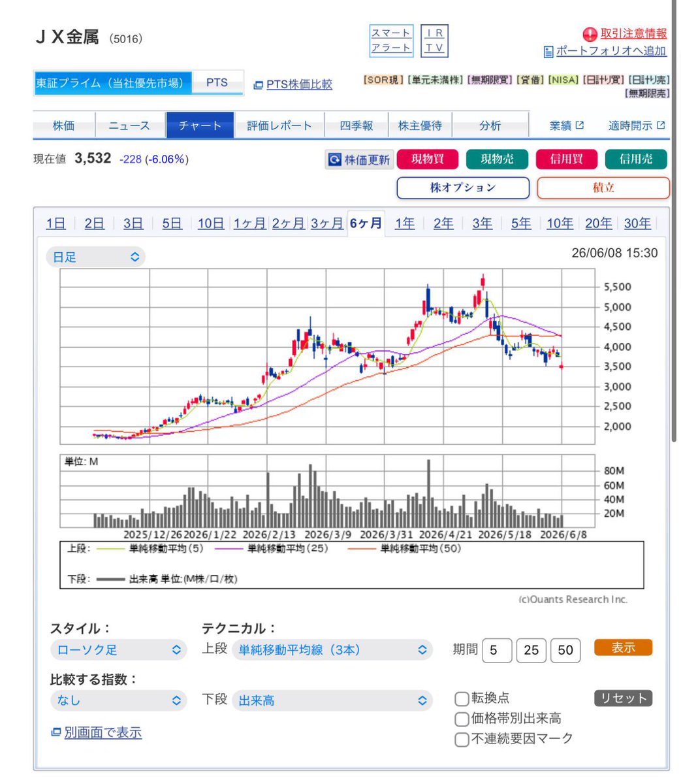Image resolution: width=681 pixels, height=784 pixels.
Task: Open the 下段 出来高 dropdown
Action: pyautogui.click(x=332, y=700)
